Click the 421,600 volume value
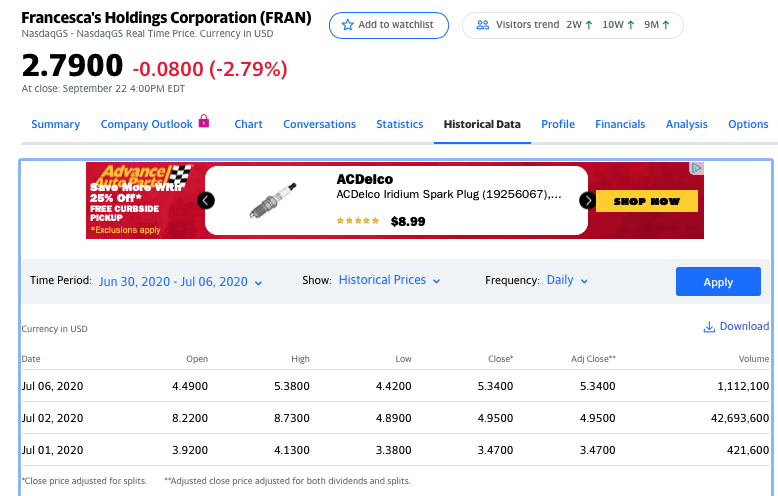The image size is (778, 496). (x=748, y=450)
